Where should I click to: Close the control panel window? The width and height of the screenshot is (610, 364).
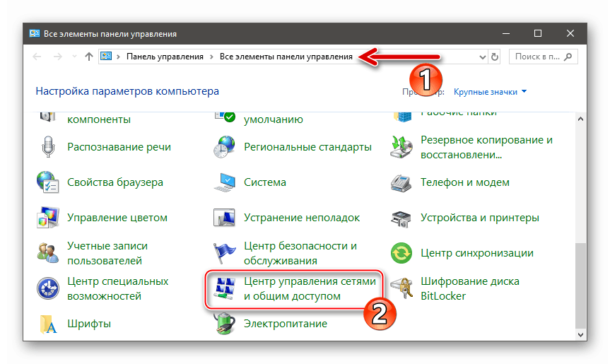570,33
